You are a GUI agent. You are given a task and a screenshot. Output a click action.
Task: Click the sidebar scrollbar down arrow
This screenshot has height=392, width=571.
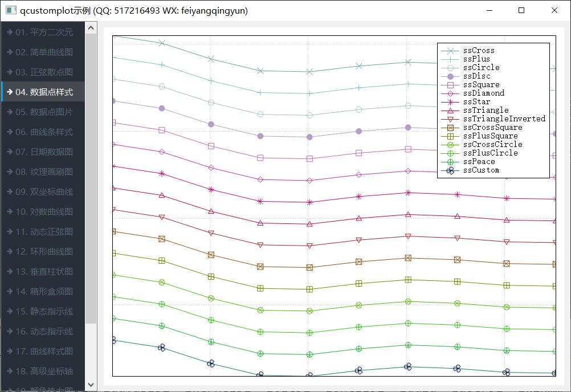pyautogui.click(x=91, y=386)
